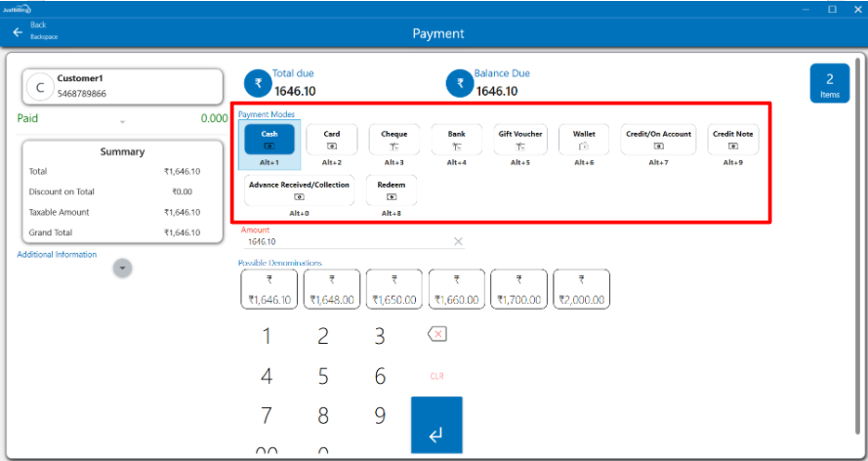868x461 pixels.
Task: Clear the Amount field with X
Action: [458, 241]
